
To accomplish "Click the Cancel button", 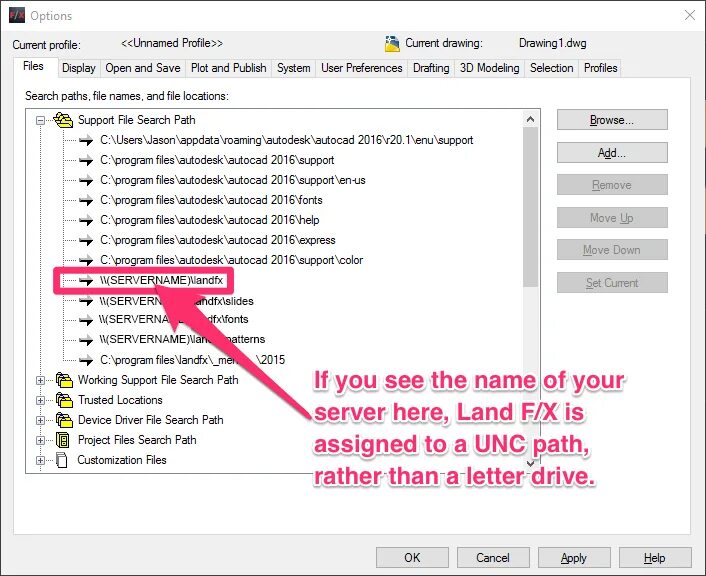I will [493, 558].
